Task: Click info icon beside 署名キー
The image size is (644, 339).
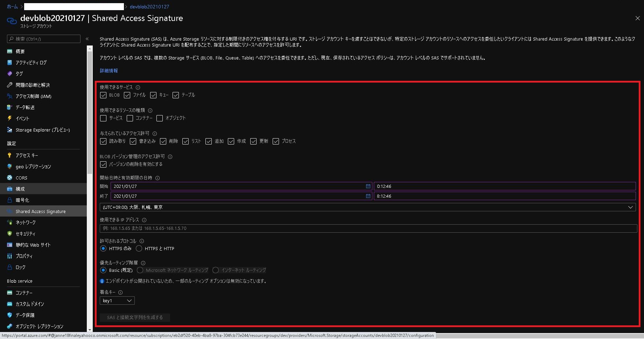Action: (x=120, y=292)
